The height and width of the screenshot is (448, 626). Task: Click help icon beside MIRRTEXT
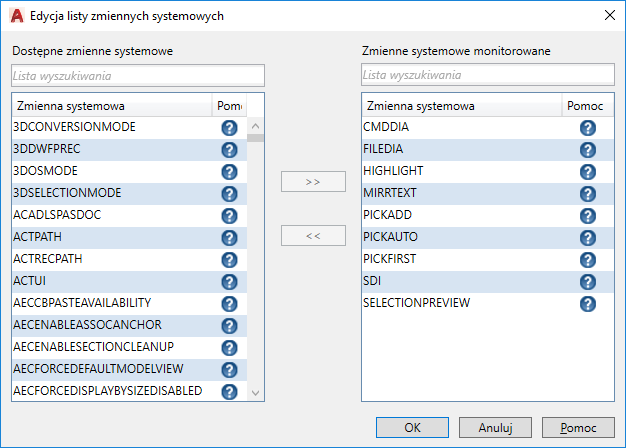tap(587, 194)
